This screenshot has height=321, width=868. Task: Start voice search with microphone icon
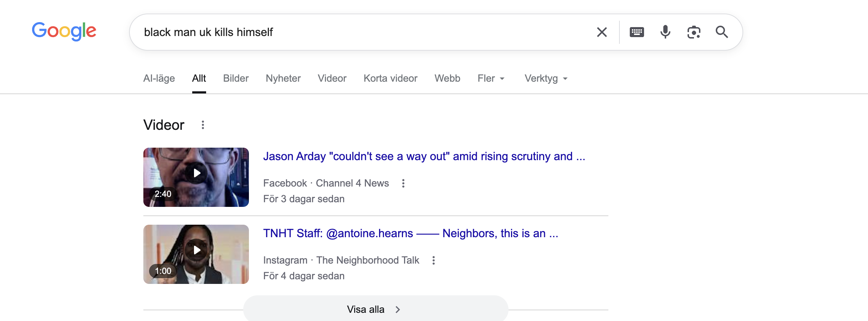665,32
